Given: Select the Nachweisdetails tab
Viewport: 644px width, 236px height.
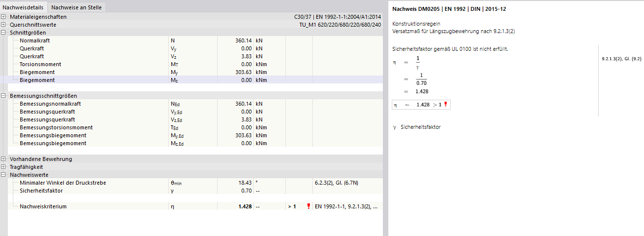Looking at the screenshot, I should click(x=24, y=7).
